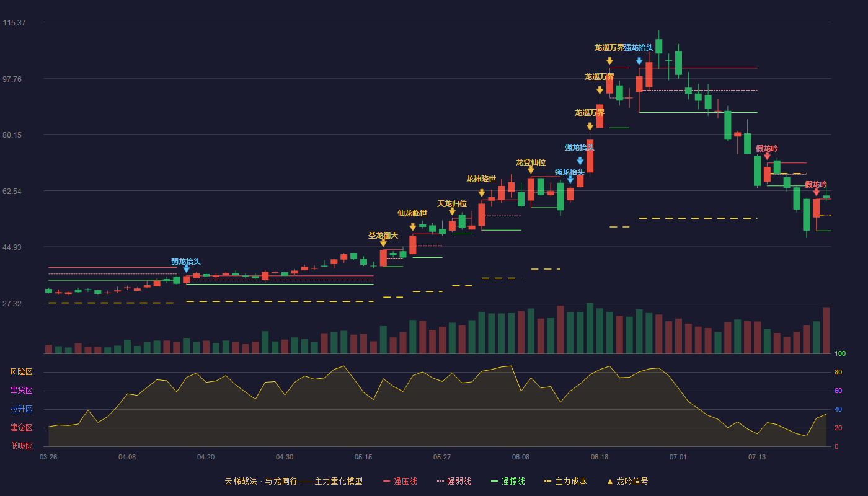
Task: Click the 04-30 date label
Action: (x=285, y=457)
